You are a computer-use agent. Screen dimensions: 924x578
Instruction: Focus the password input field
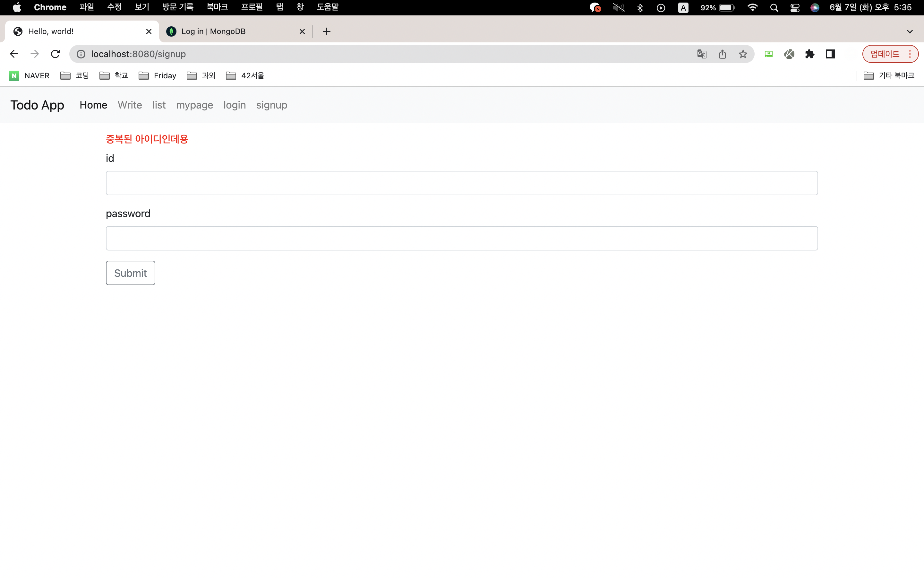pyautogui.click(x=462, y=238)
